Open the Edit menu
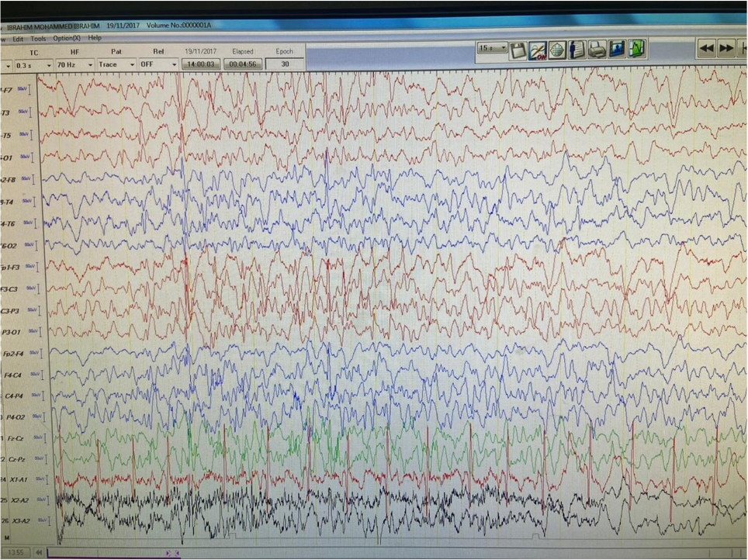The image size is (748, 560). [x=18, y=38]
